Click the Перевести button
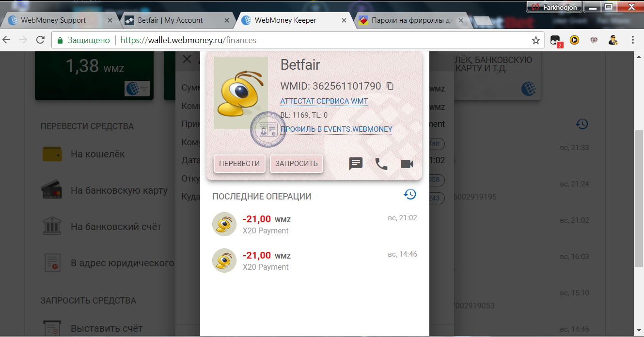The width and height of the screenshot is (644, 337). pyautogui.click(x=239, y=164)
